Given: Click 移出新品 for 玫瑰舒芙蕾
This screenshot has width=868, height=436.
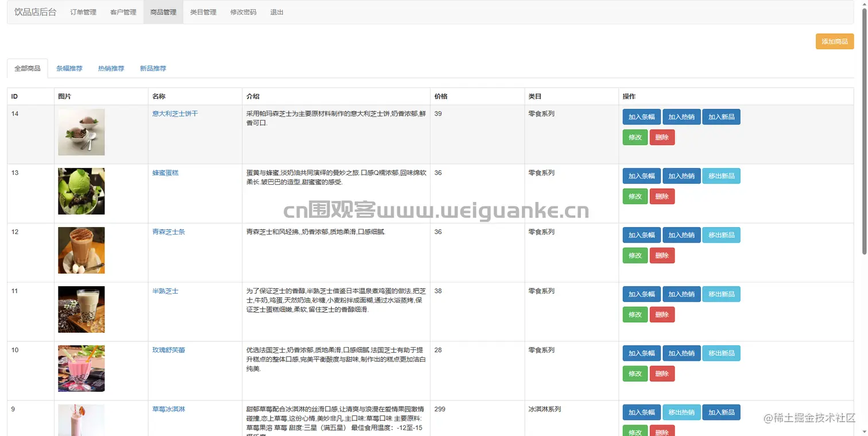Looking at the screenshot, I should pyautogui.click(x=721, y=353).
